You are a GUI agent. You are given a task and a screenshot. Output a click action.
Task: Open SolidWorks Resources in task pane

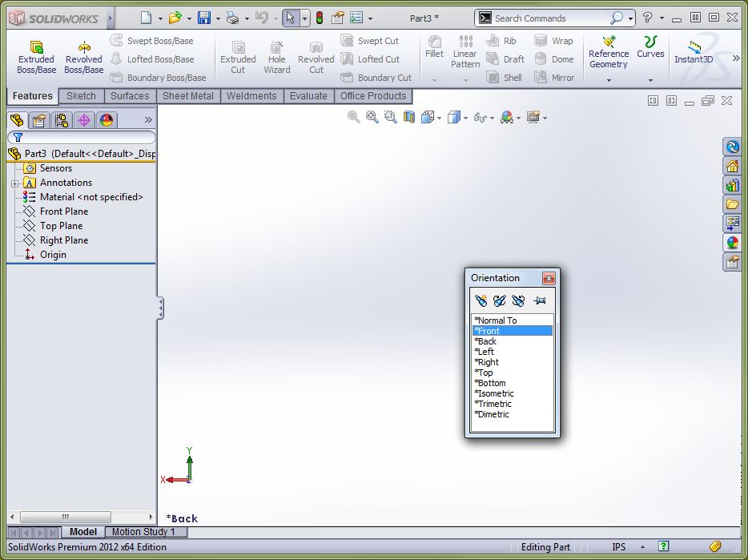(732, 166)
